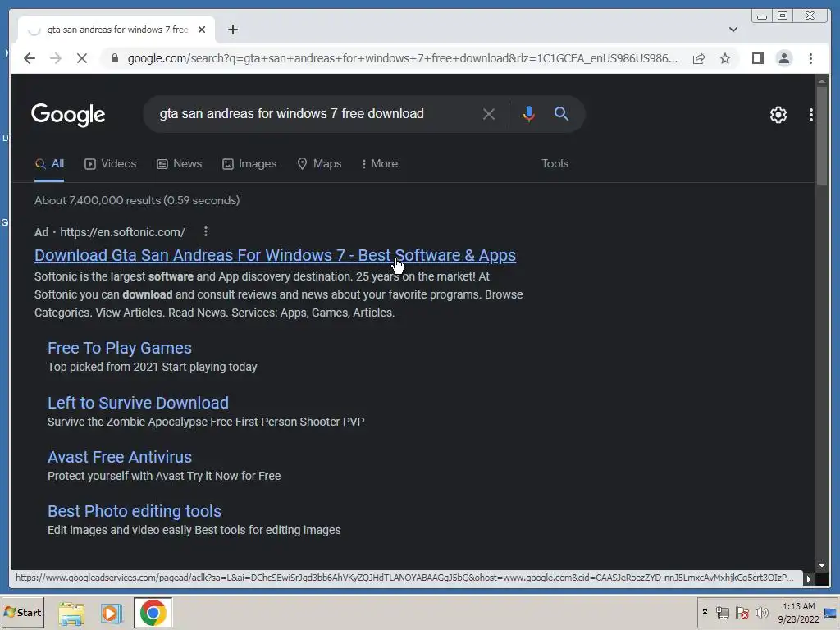Screen dimensions: 840x630
Task: Open the Chrome side panel
Action: tap(757, 58)
